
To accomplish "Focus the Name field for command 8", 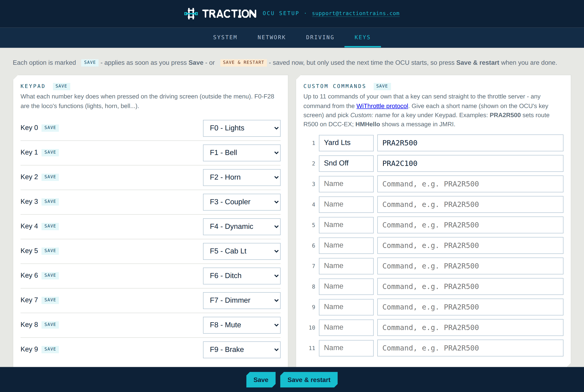I will point(346,286).
